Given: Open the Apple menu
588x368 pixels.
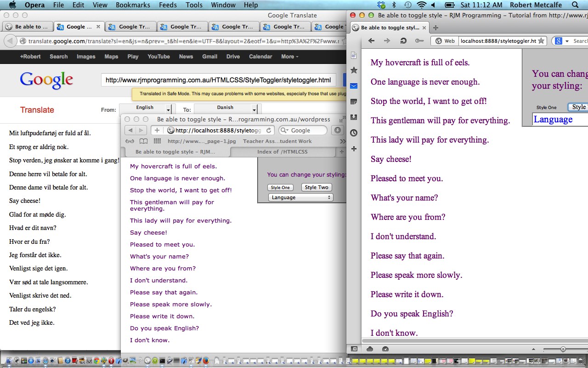Looking at the screenshot, I should tap(12, 5).
